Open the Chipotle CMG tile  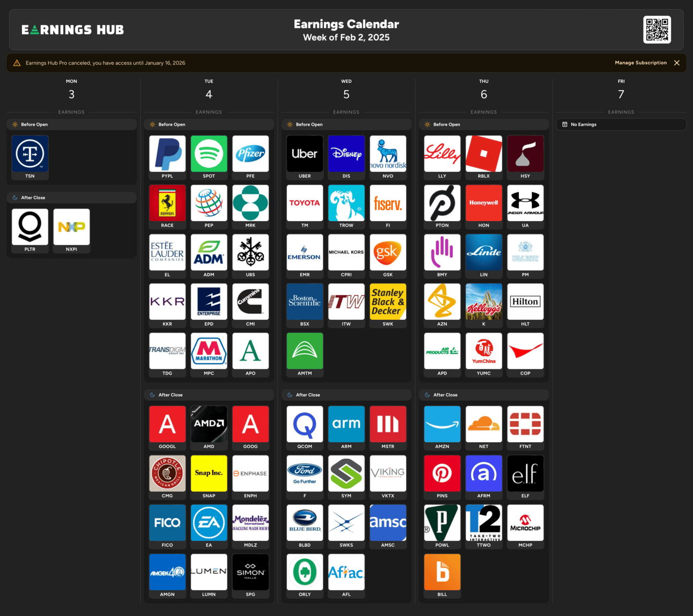tap(167, 477)
